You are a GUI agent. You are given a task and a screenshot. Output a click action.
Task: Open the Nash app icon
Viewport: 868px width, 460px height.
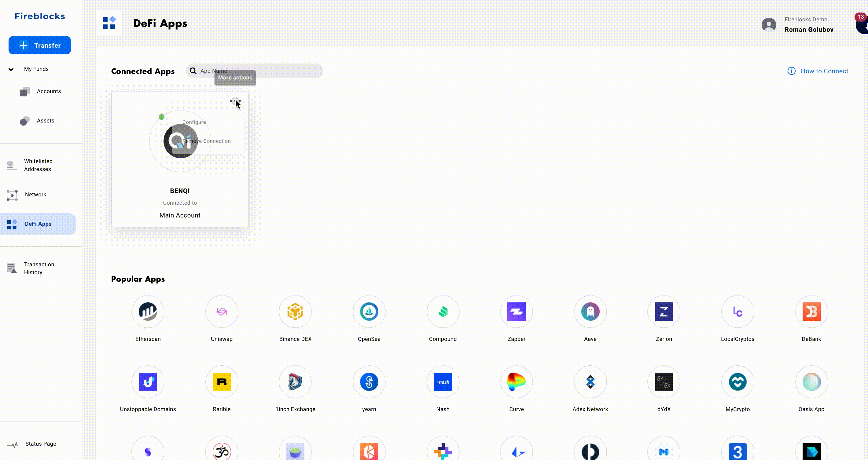click(x=443, y=382)
